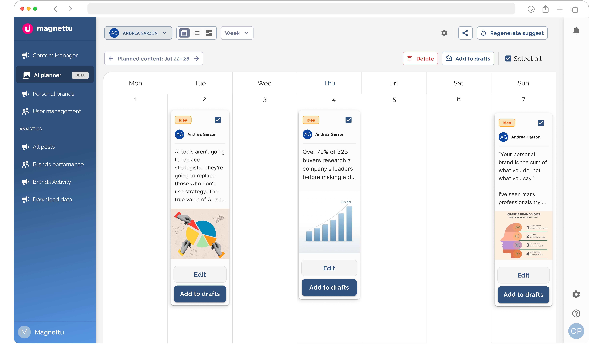This screenshot has width=610, height=364.
Task: Click the Magnettu M account avatar
Action: [24, 332]
